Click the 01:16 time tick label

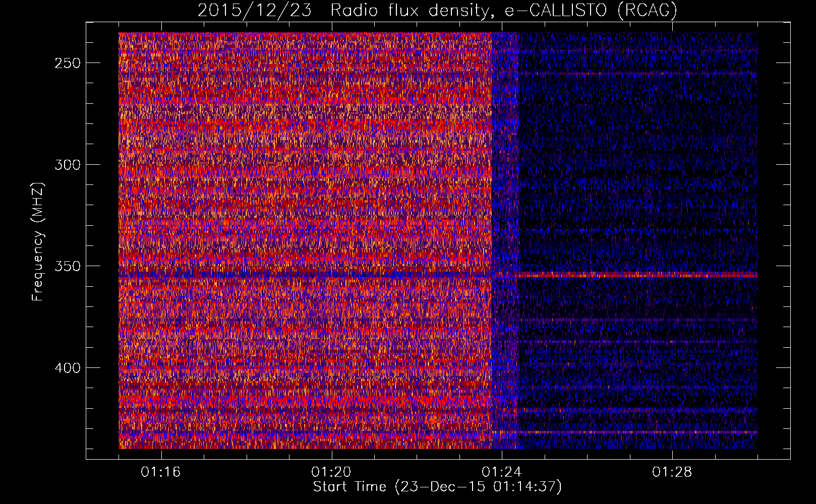[x=160, y=472]
